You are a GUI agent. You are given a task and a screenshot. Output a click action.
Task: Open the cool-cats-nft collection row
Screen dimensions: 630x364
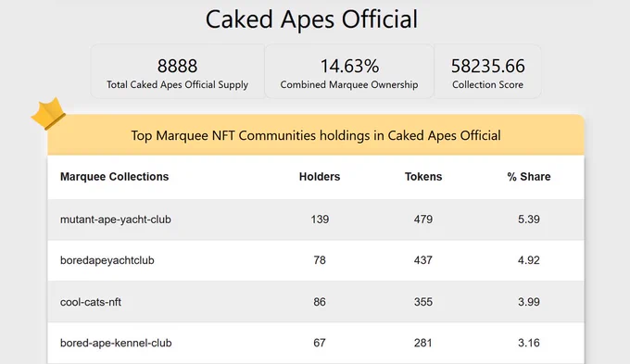316,302
